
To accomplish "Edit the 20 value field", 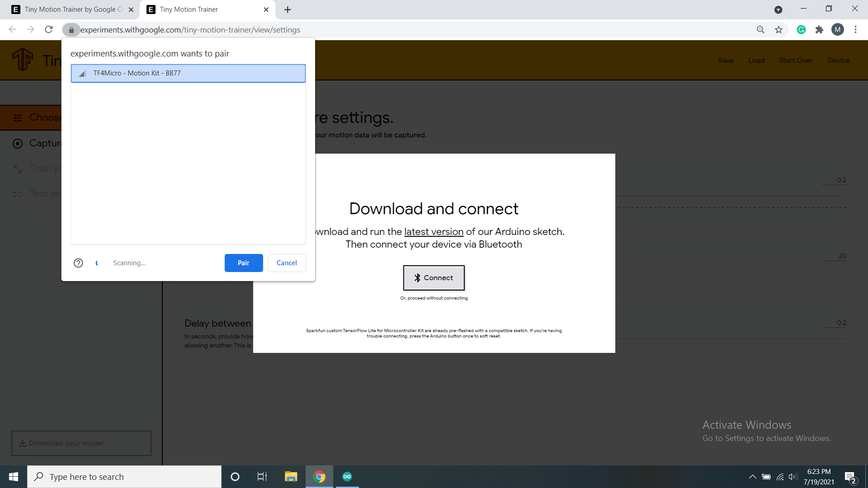I will [x=834, y=256].
